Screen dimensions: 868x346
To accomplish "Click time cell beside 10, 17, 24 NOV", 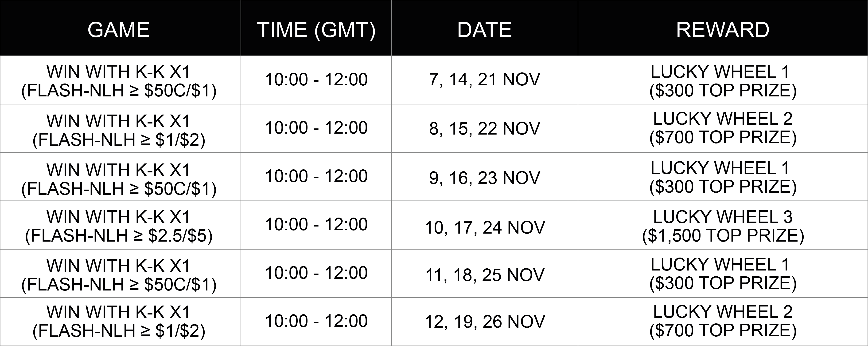I will point(316,225).
